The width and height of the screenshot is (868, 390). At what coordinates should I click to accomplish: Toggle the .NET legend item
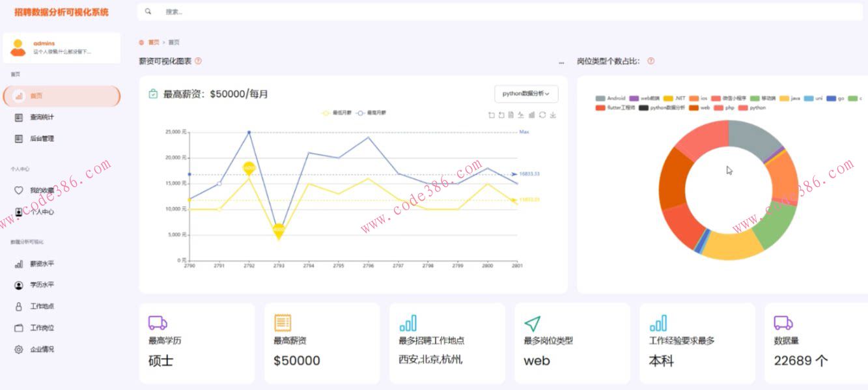(x=675, y=98)
